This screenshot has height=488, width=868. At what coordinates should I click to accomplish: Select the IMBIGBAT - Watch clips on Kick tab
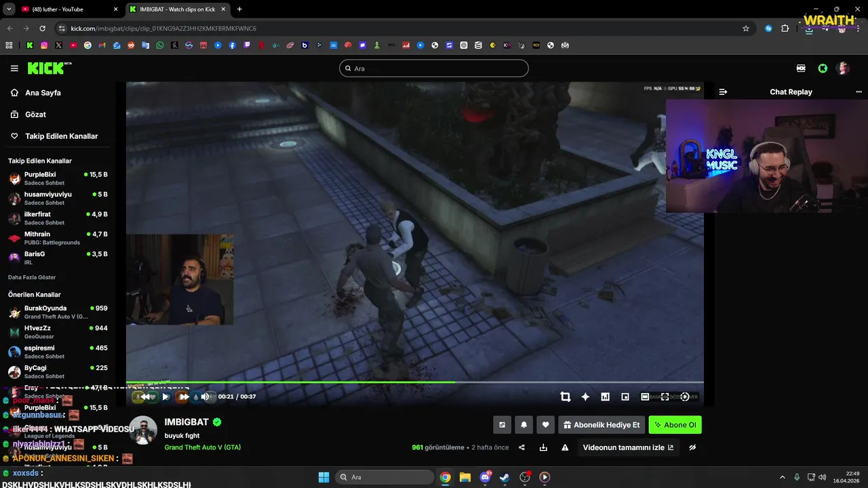point(178,9)
